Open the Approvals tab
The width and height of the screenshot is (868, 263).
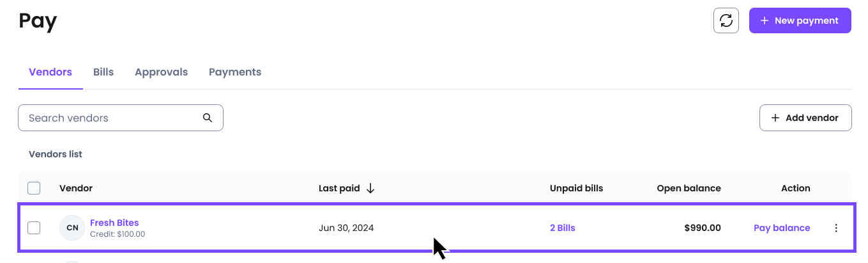(161, 72)
